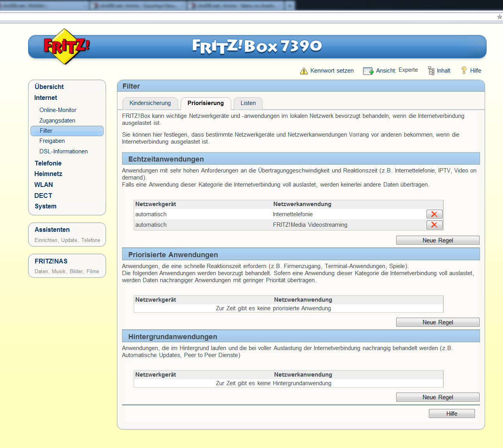Viewport: 503px width, 448px height.
Task: Open DECT in the sidebar
Action: tap(43, 196)
